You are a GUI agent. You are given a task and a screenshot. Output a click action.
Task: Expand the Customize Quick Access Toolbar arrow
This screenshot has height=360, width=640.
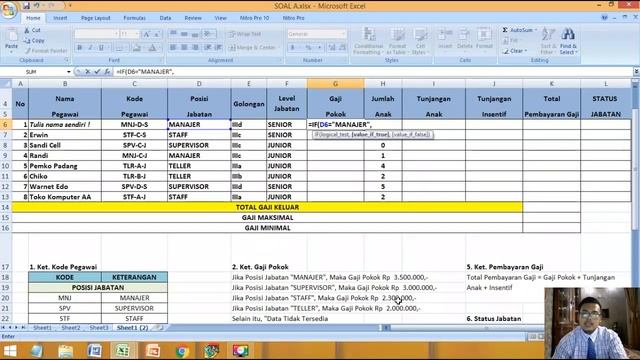[x=70, y=6]
